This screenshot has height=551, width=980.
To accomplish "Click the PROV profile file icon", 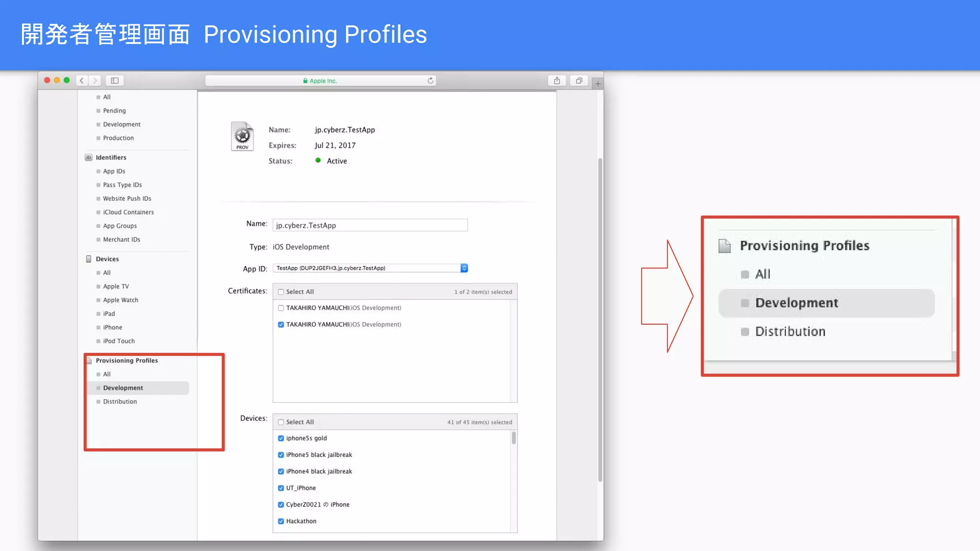I will pos(243,136).
